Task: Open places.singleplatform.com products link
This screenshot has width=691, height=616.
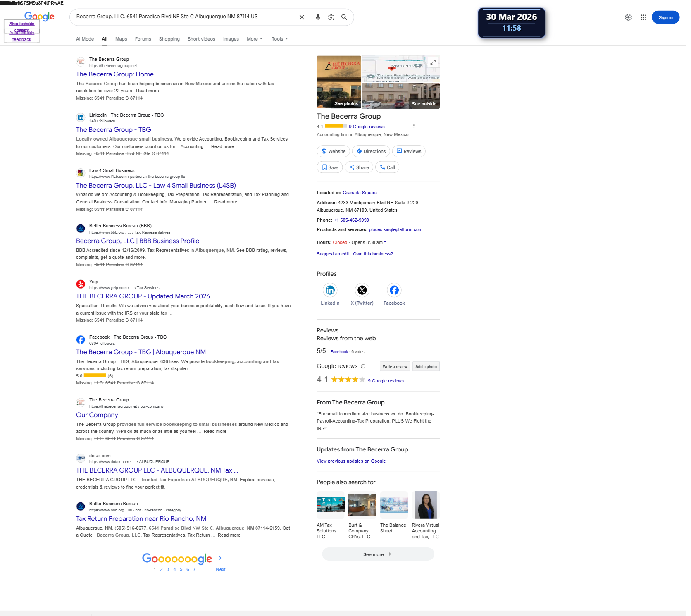Action: pos(396,229)
